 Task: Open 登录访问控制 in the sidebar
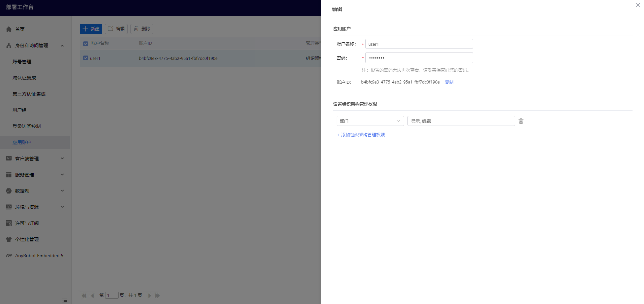pos(27,126)
